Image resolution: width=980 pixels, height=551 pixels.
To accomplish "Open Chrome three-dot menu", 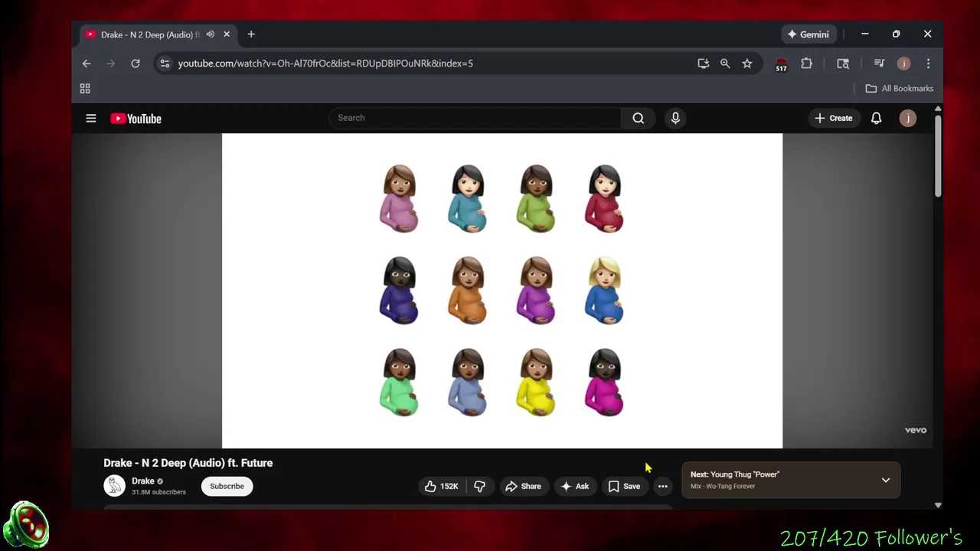I will [x=928, y=64].
